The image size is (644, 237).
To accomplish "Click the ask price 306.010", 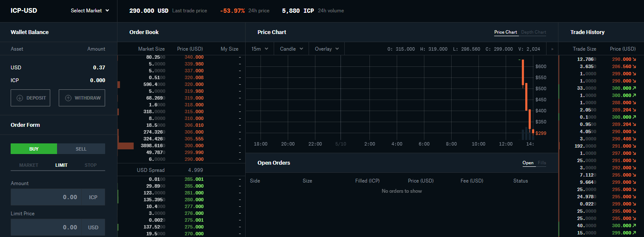I will (194, 125).
